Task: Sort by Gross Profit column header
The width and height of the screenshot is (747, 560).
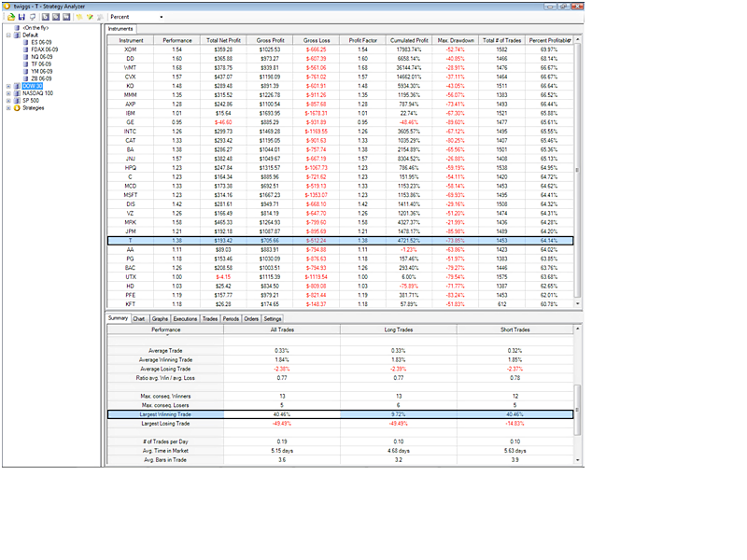Action: coord(270,40)
